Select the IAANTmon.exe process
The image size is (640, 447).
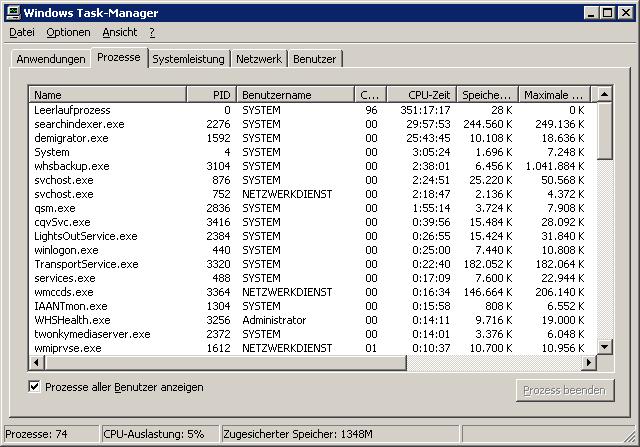[313, 306]
